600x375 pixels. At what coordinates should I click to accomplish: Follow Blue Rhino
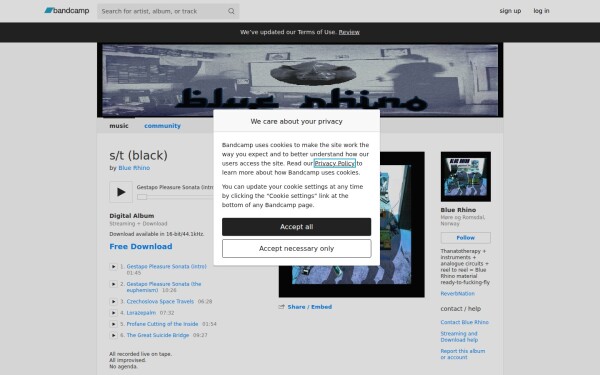465,238
